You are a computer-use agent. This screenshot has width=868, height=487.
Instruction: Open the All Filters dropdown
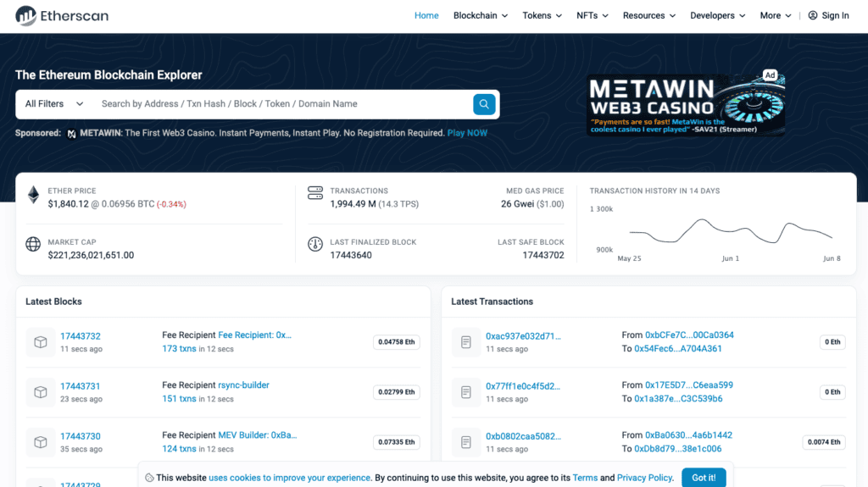(x=54, y=104)
